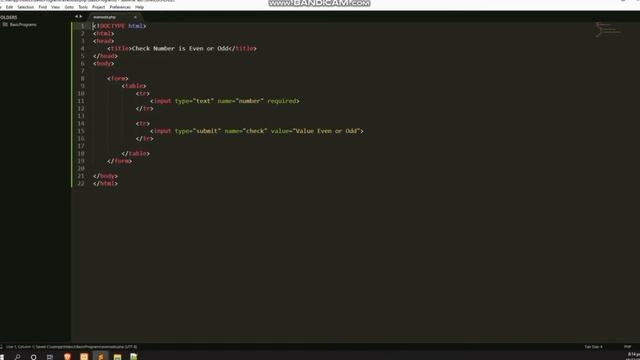Click the input type="submit" line
The image size is (640, 360).
click(x=257, y=131)
